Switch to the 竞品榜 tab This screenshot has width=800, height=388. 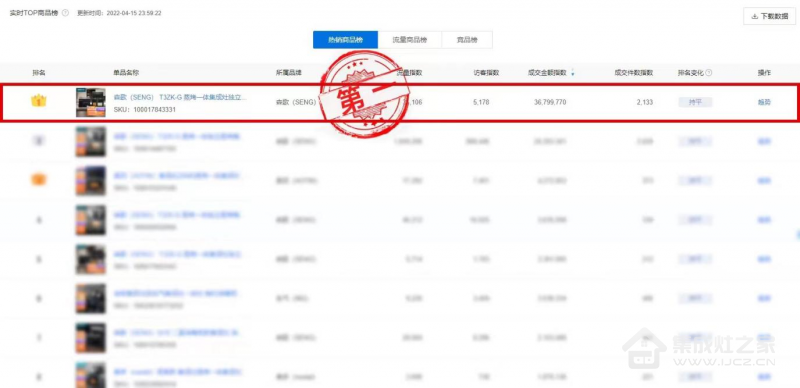click(467, 40)
